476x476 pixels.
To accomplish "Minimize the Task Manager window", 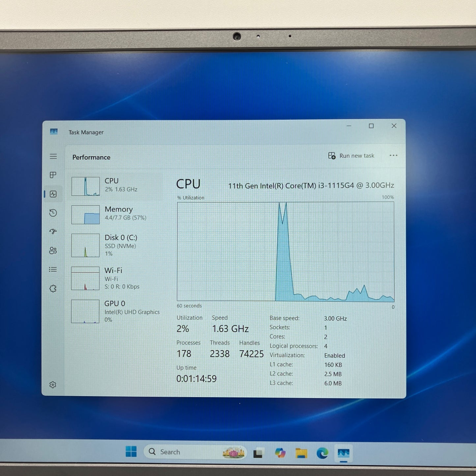I will coord(349,126).
